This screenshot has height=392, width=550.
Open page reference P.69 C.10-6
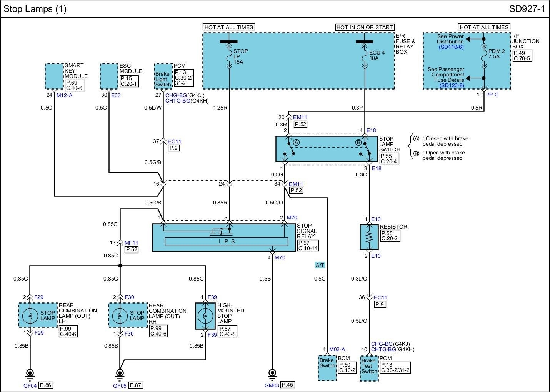pyautogui.click(x=74, y=85)
